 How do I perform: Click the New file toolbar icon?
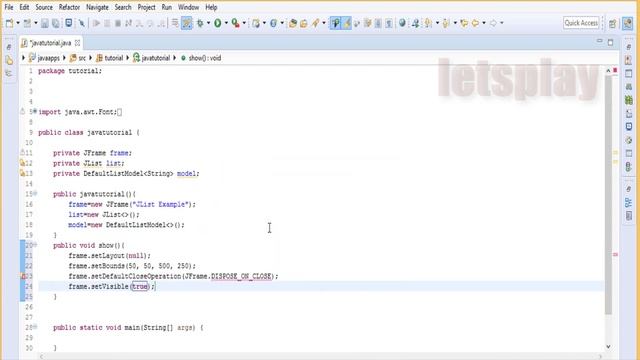(9, 23)
